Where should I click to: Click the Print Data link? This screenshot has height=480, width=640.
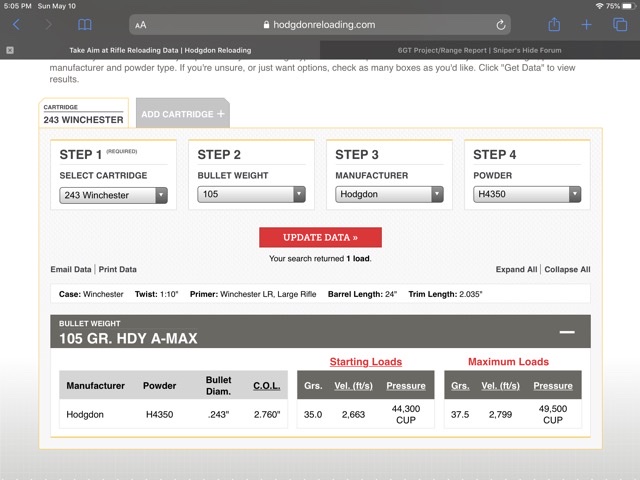(118, 269)
